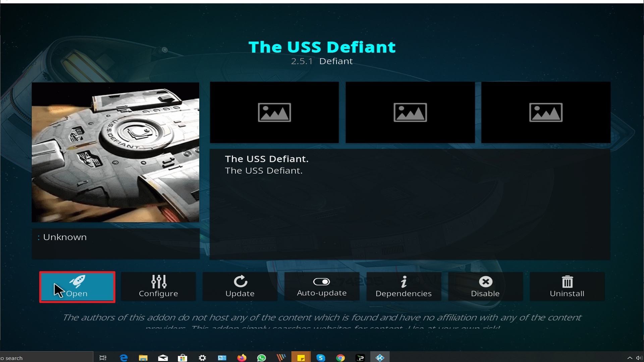Uninstall the addon via trash button
644x362 pixels.
[567, 287]
